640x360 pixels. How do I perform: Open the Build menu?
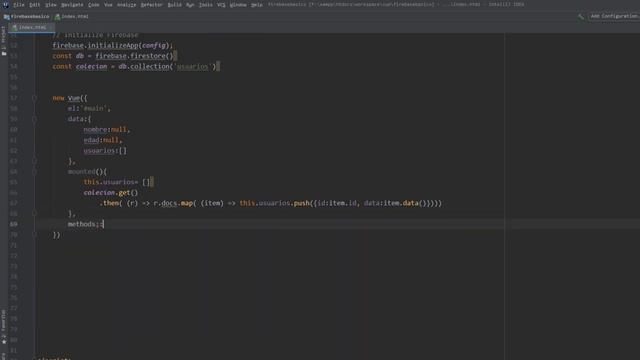point(174,5)
